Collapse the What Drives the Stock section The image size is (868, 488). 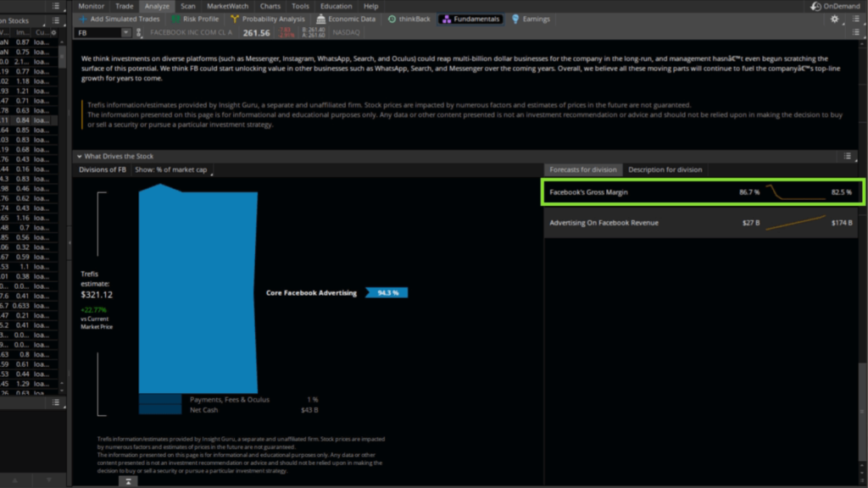click(x=79, y=157)
